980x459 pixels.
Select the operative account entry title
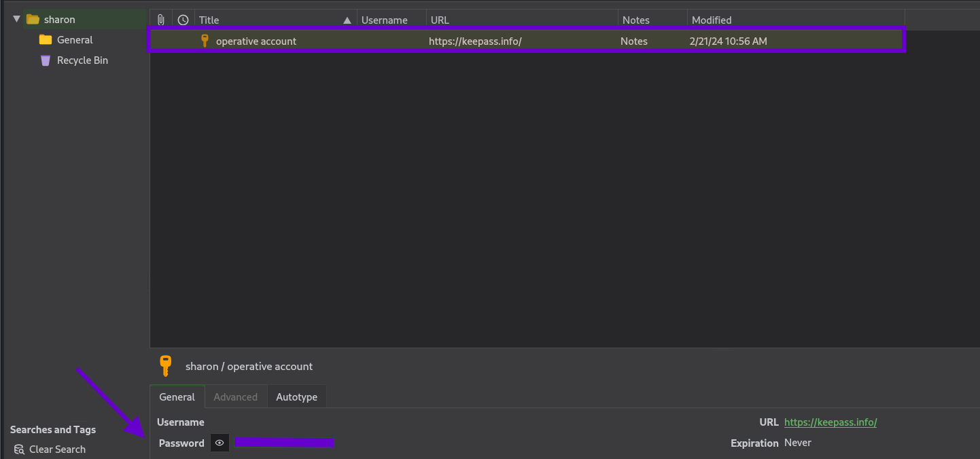[256, 41]
